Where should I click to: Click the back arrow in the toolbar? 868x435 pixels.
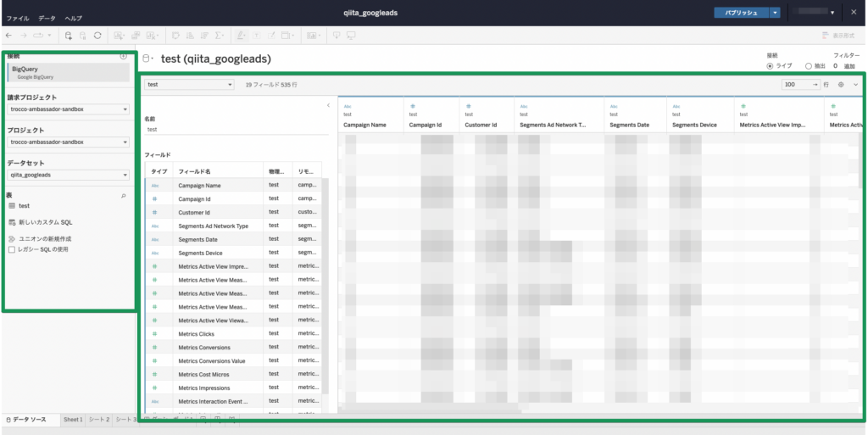(x=9, y=36)
